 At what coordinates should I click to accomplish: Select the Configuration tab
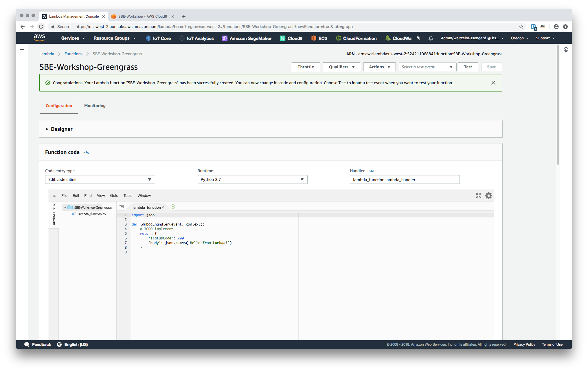coord(59,106)
